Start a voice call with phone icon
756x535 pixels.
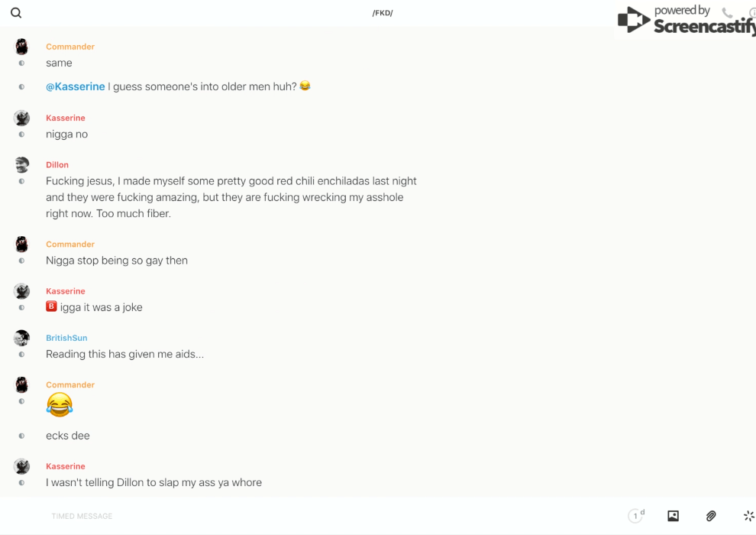[x=727, y=13]
